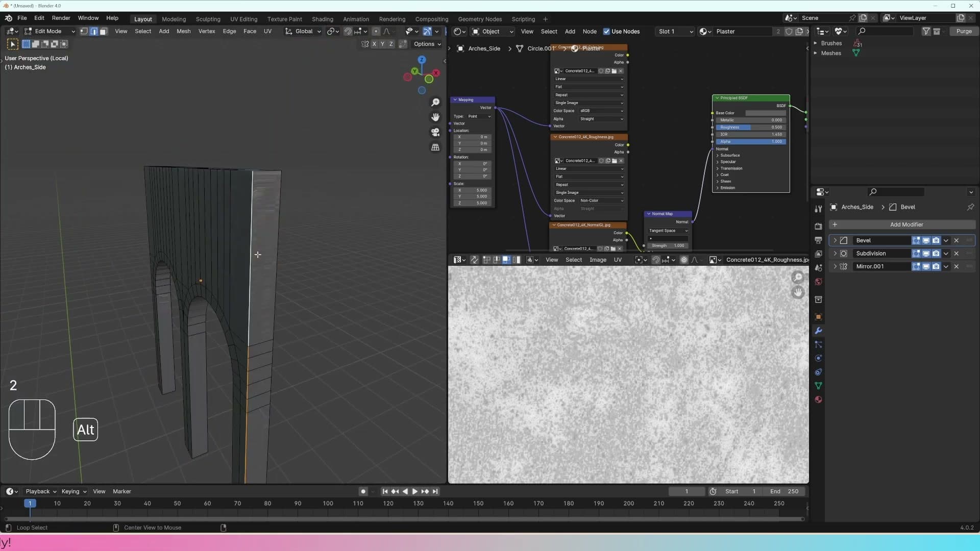Click the image editor zoom magnifier icon
980x551 pixels.
[798, 278]
